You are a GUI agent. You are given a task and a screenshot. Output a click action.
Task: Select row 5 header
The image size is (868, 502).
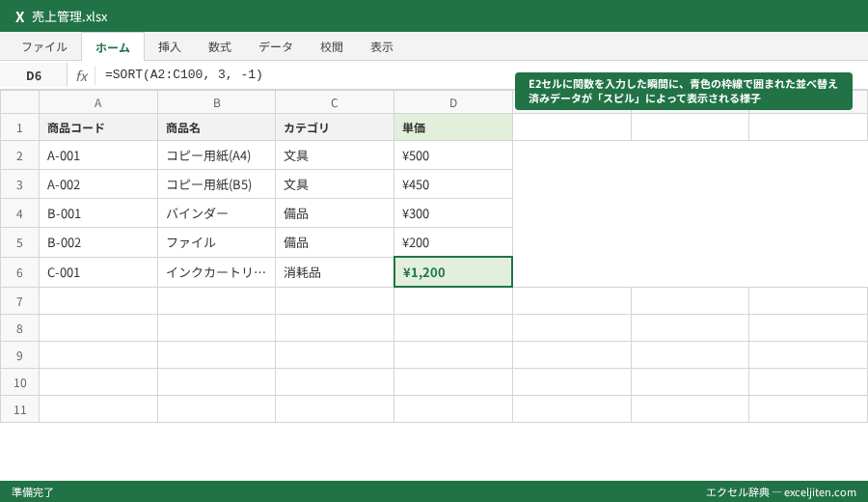tap(19, 242)
